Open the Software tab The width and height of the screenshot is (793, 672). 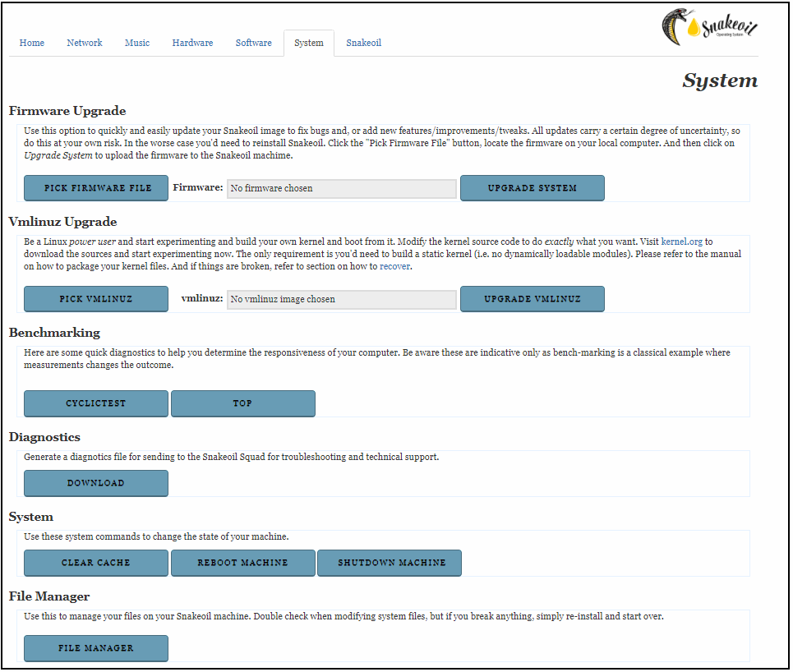coord(253,43)
